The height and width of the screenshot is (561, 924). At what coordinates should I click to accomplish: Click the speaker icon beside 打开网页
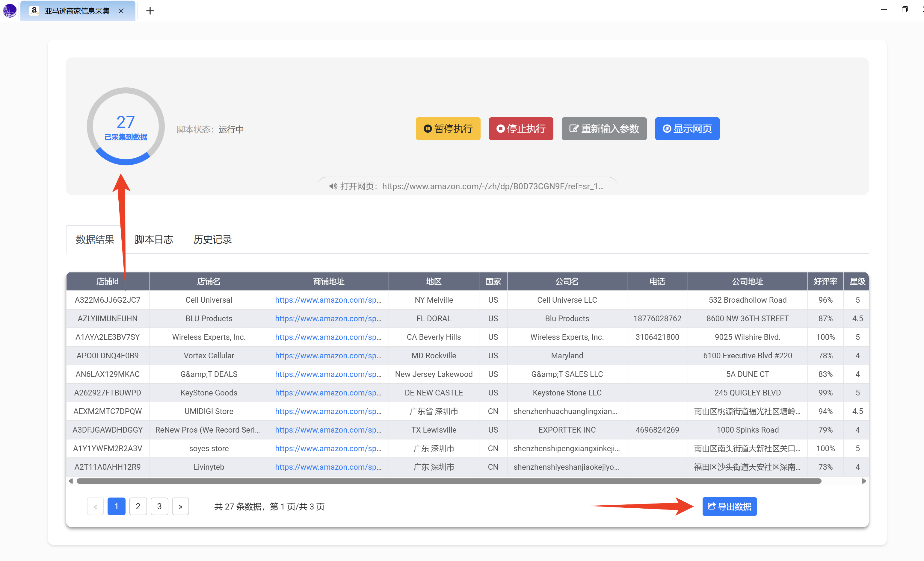(333, 186)
